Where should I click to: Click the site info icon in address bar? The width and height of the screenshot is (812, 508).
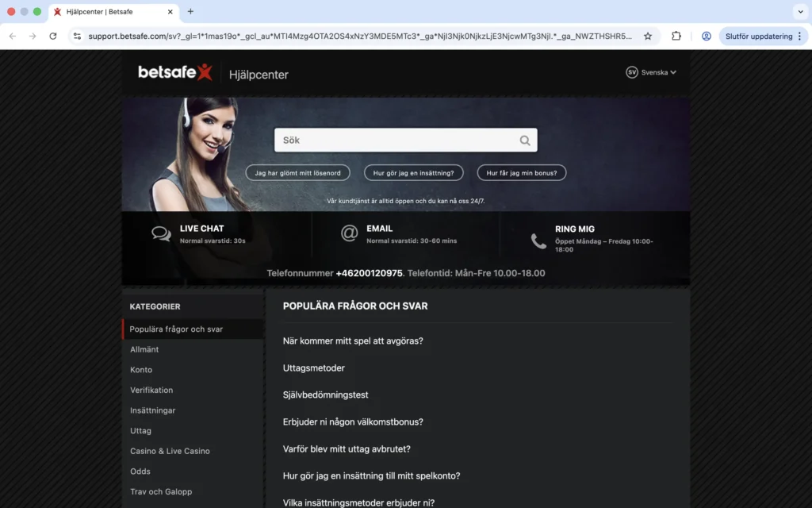point(77,36)
